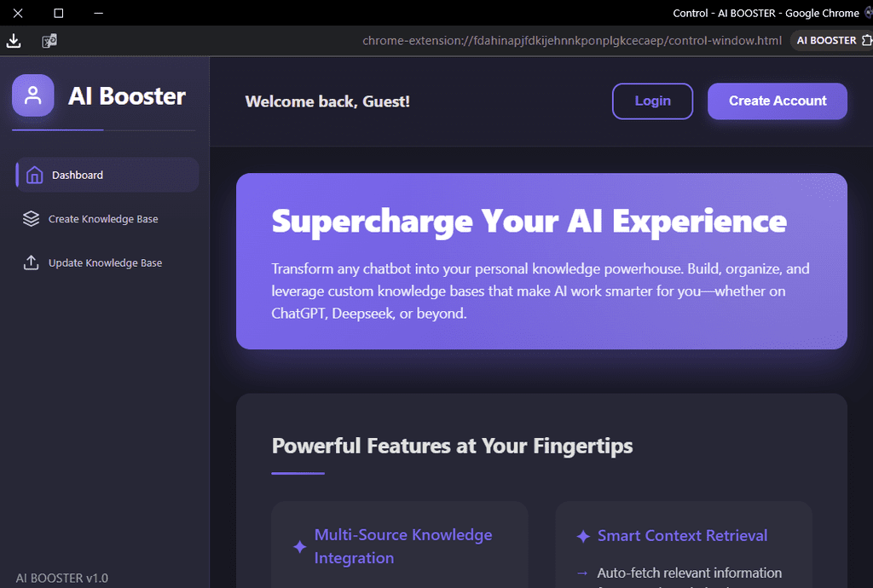Click the "Smart Context Retrieval" card title
Image resolution: width=873 pixels, height=588 pixels.
[682, 536]
